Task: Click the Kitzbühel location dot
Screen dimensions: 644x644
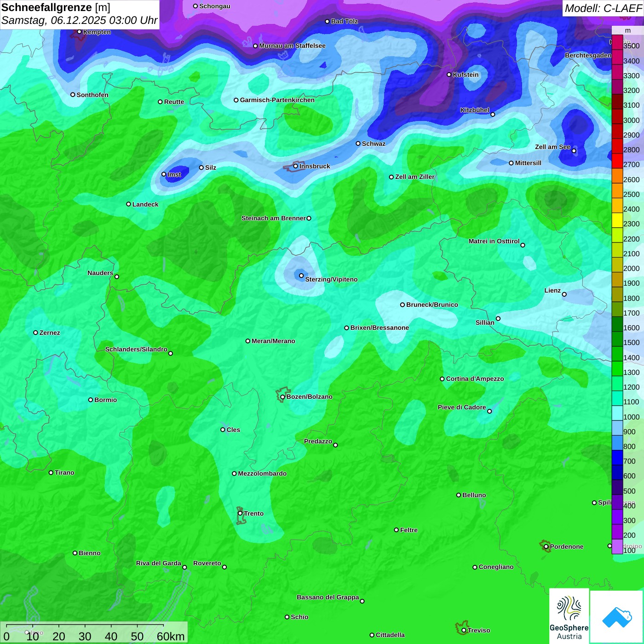Action: [x=493, y=115]
